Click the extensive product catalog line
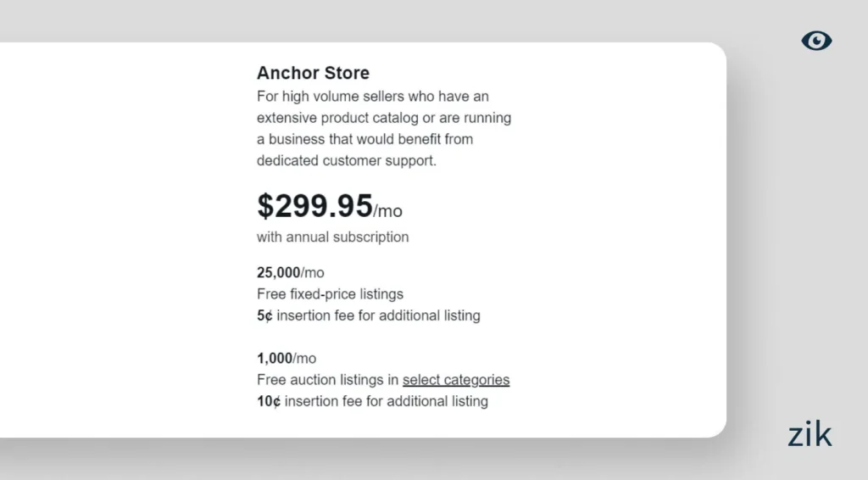 (383, 118)
